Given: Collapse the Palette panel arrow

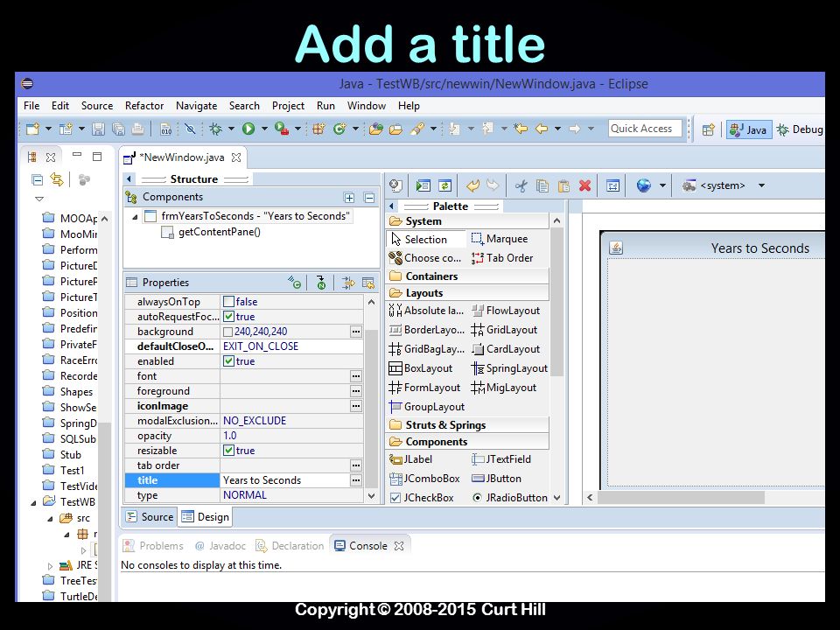Looking at the screenshot, I should (392, 206).
